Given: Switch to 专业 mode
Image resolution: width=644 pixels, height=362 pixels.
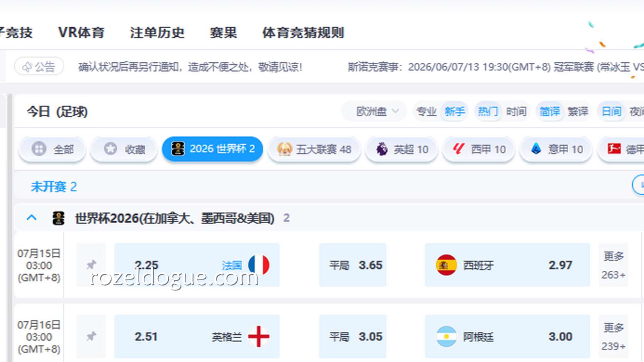Looking at the screenshot, I should (427, 111).
